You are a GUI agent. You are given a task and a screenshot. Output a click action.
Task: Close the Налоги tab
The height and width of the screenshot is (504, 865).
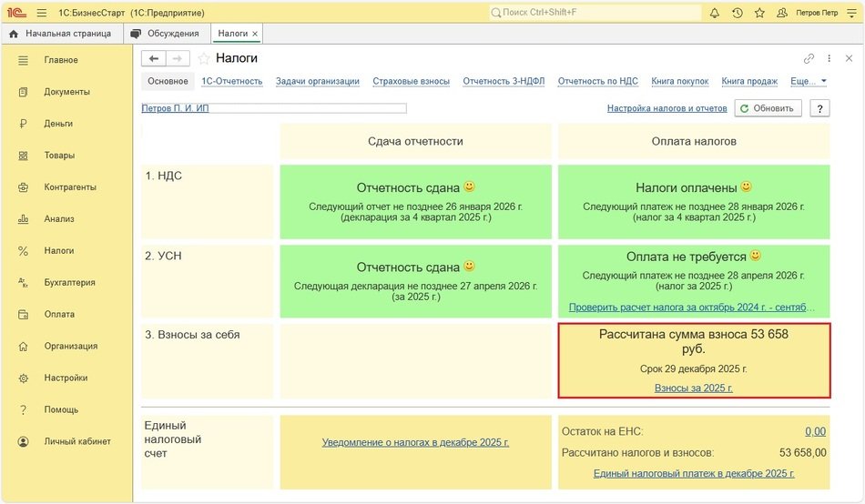(x=255, y=34)
